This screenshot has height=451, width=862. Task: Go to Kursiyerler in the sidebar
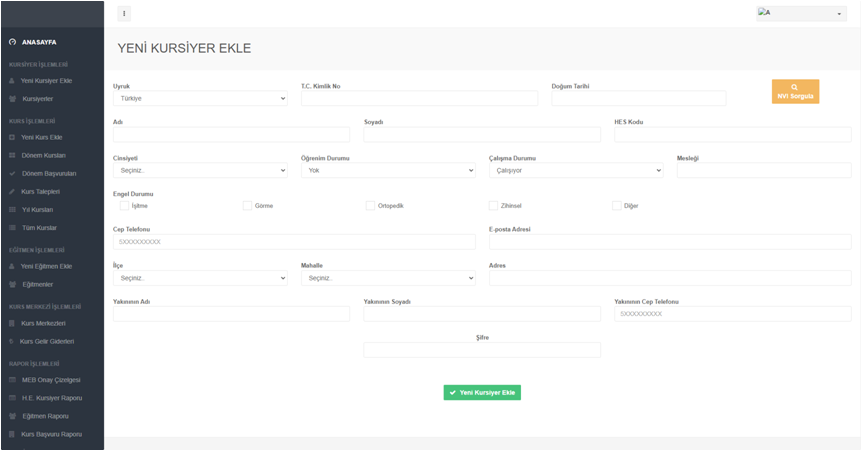click(37, 99)
